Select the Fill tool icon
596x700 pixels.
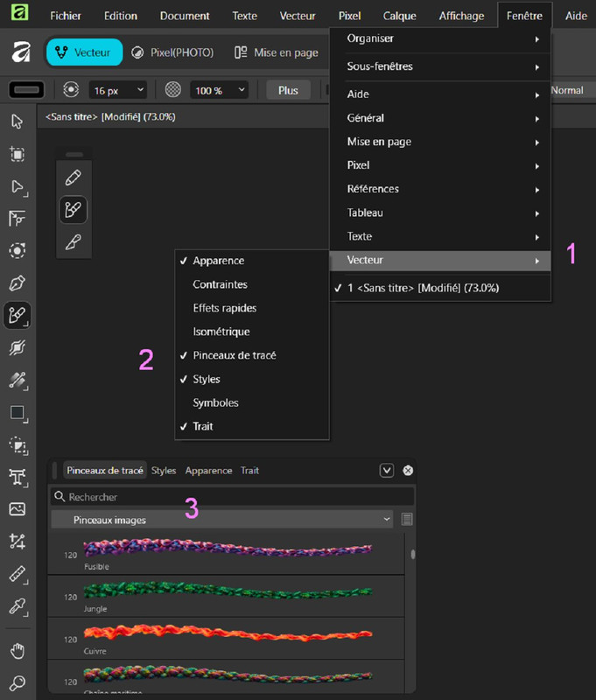pos(17,348)
